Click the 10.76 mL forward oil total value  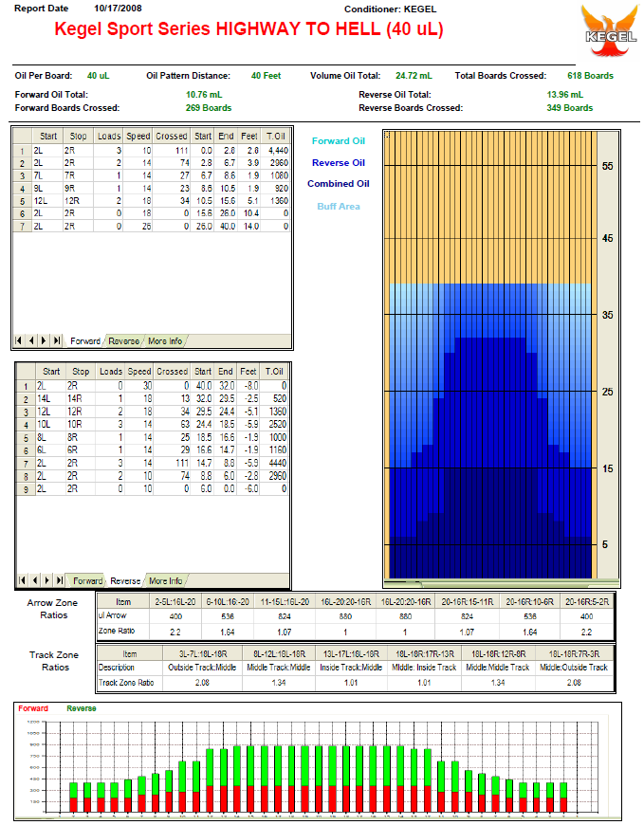coord(204,95)
